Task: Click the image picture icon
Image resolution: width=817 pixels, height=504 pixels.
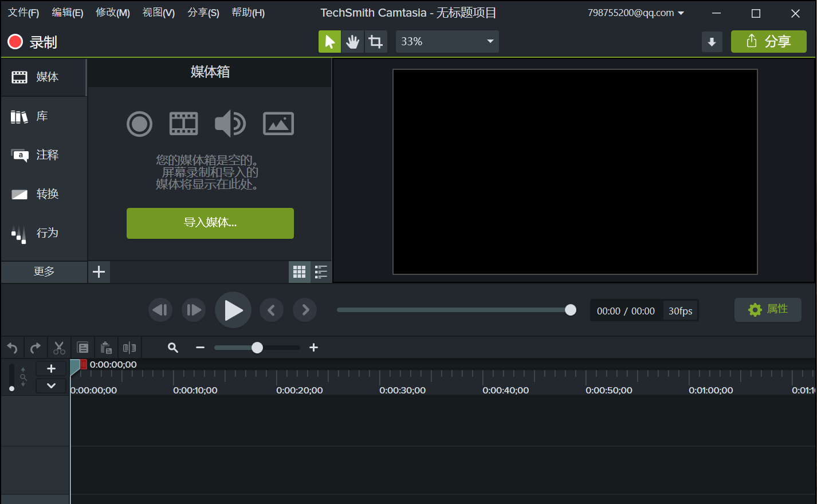Action: (278, 124)
